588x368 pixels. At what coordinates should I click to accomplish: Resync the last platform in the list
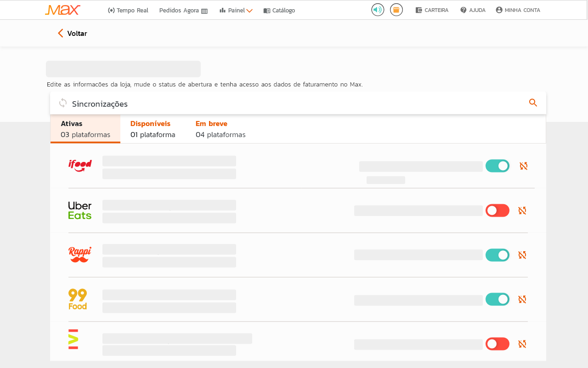tap(522, 344)
